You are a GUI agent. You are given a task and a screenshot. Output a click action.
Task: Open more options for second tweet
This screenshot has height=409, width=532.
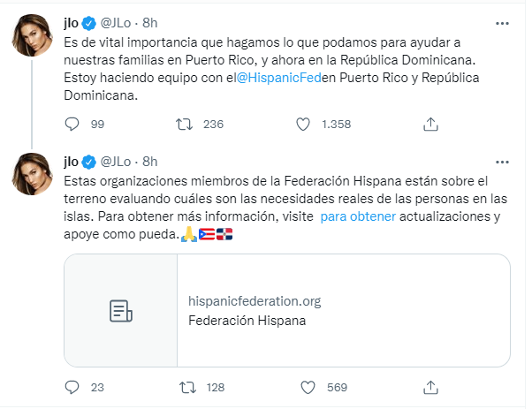503,162
